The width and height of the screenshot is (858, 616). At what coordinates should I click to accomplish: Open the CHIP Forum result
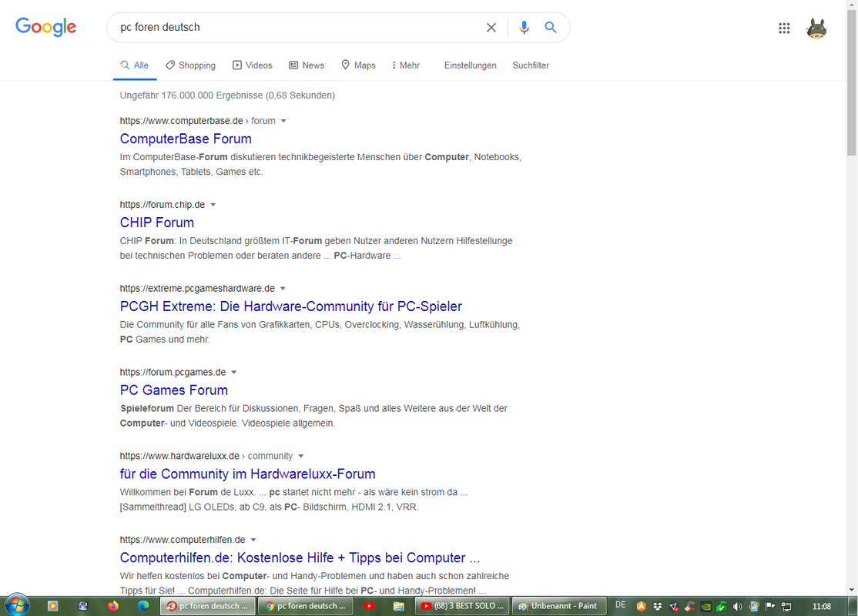156,222
